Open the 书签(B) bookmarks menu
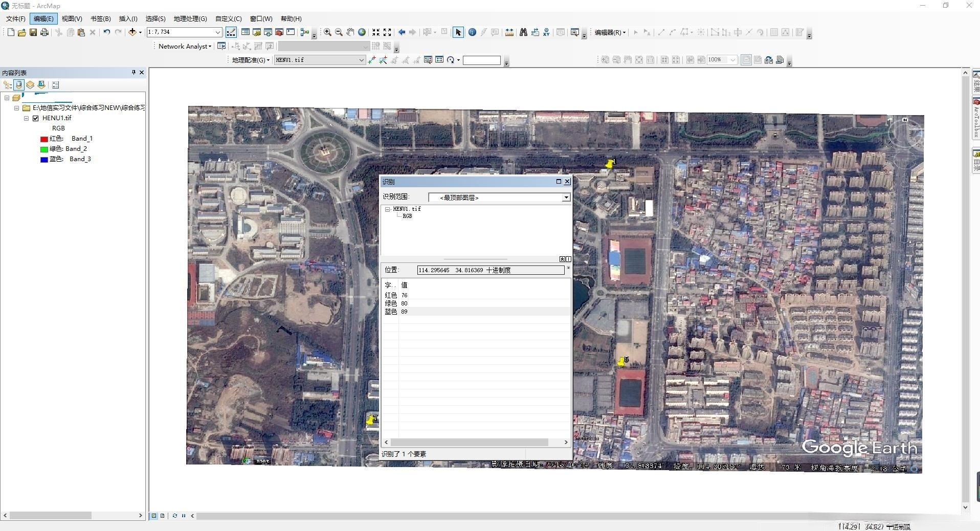Image resolution: width=980 pixels, height=531 pixels. 100,19
